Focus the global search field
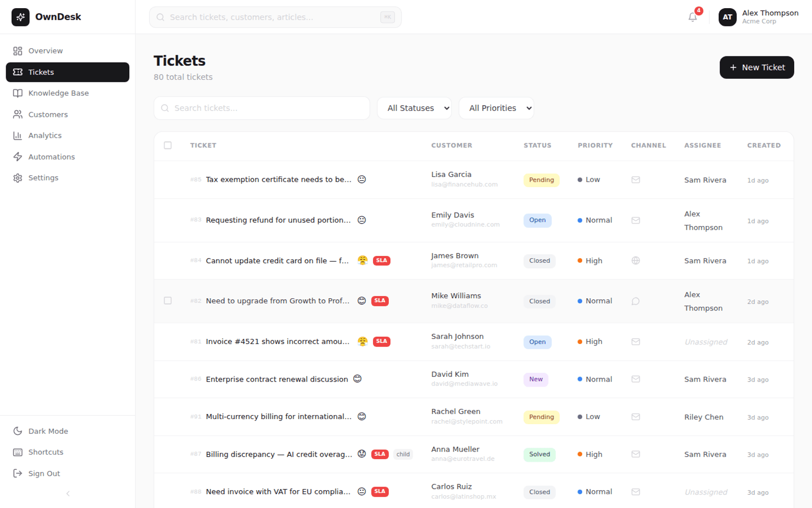 (275, 17)
